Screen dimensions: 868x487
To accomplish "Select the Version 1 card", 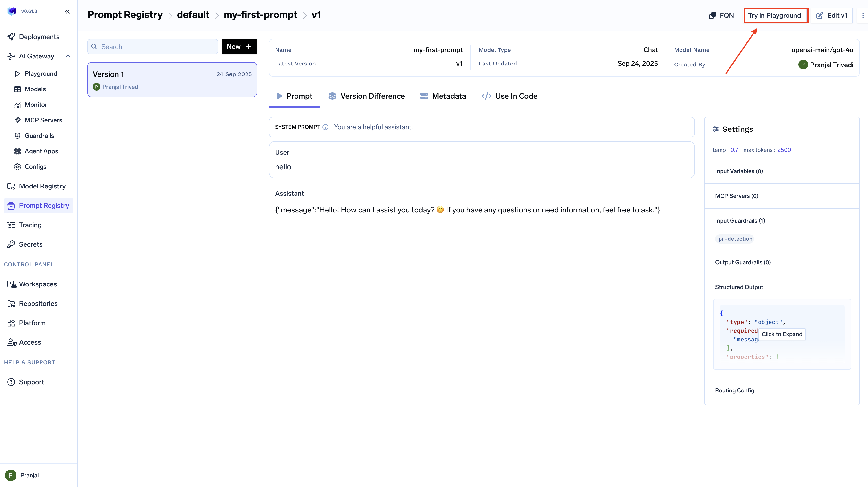I will tap(172, 80).
